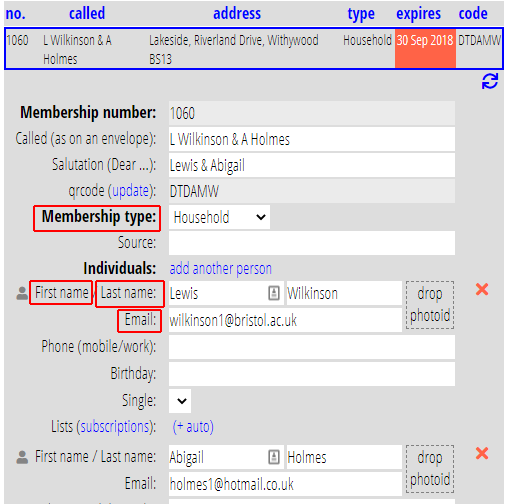
Task: Click person icon beside Lewis's name row
Action: 22,293
